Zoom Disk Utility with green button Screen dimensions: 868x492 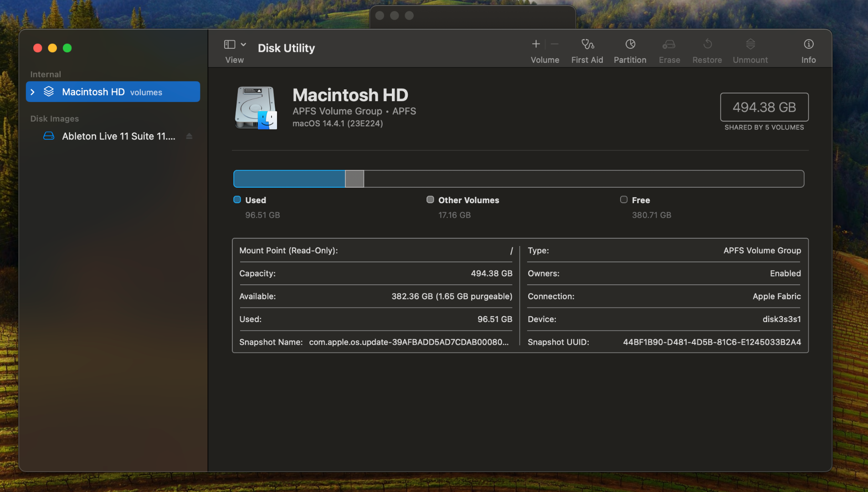[67, 48]
